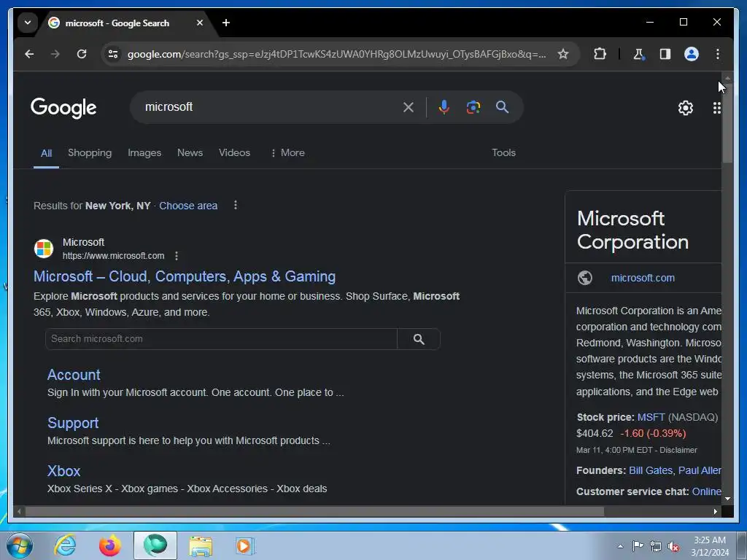Click the vertical scrollbar thumb
Viewport: 747px width, 560px height.
[727, 122]
